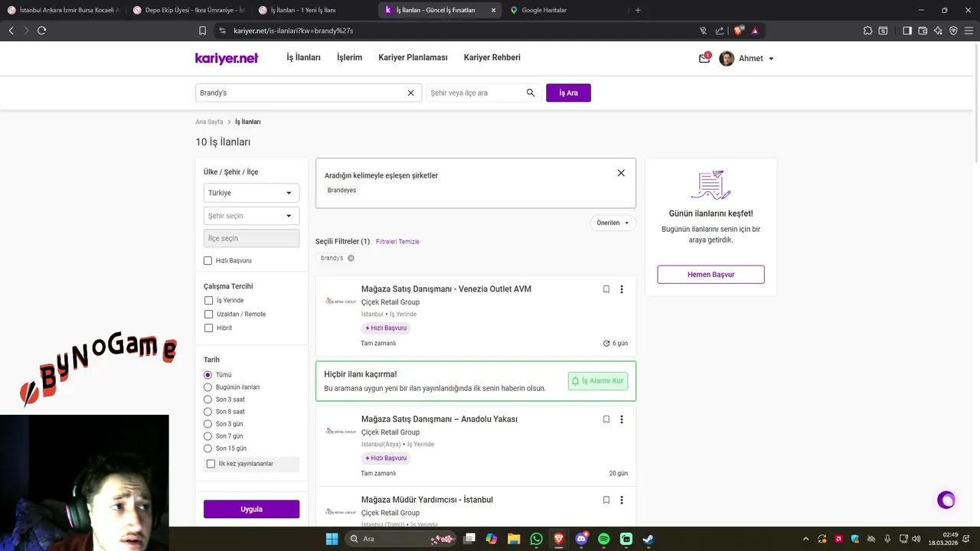Bookmark the Anadolu Yakası job listing

[606, 419]
